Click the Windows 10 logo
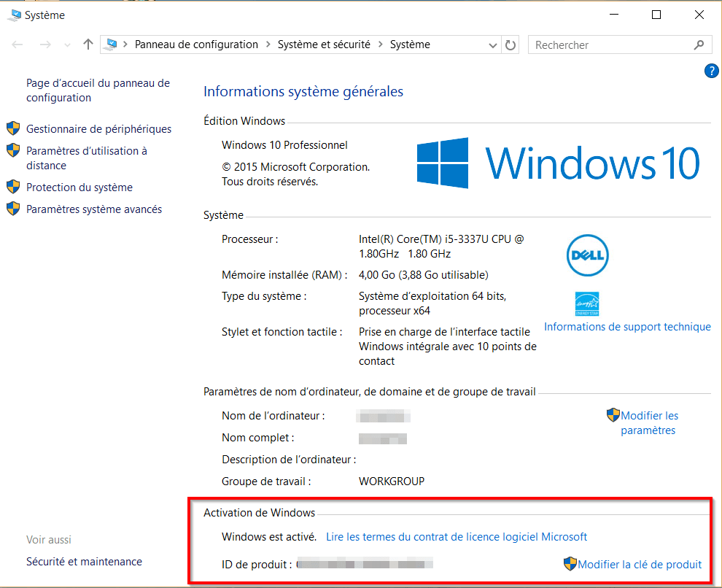Image resolution: width=722 pixels, height=588 pixels. click(558, 163)
